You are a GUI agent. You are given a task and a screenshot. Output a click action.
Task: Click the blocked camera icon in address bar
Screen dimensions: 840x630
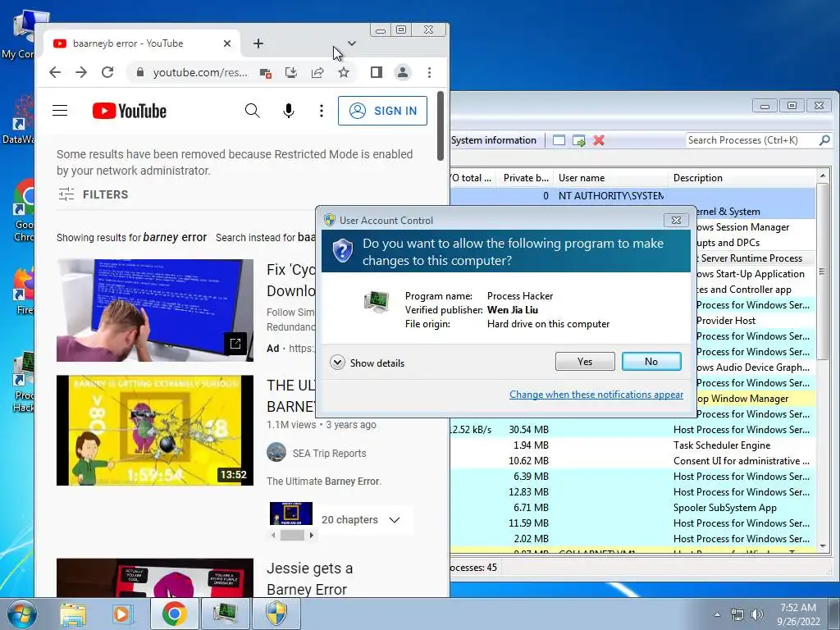click(265, 73)
